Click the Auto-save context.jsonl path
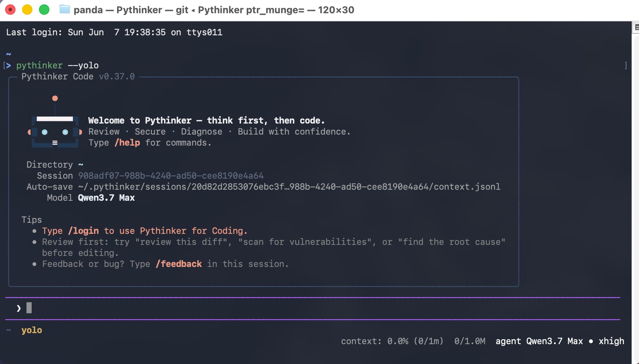This screenshot has height=364, width=639. 289,187
